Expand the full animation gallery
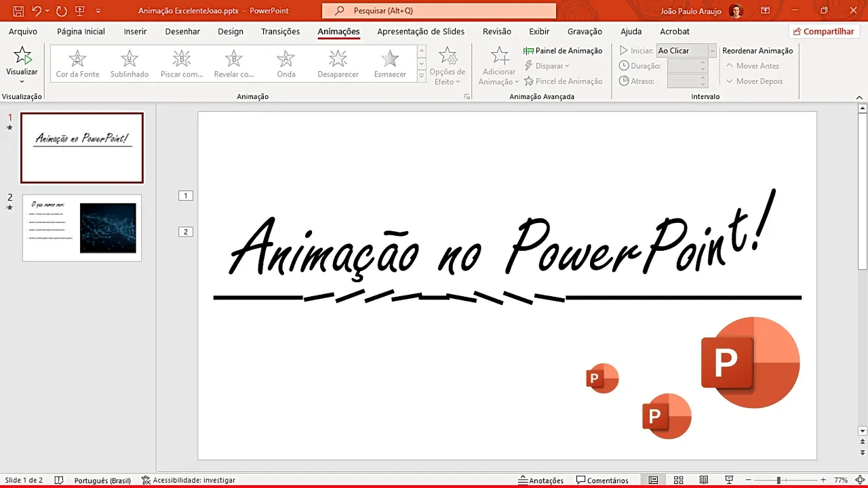This screenshot has width=868, height=488. [421, 77]
